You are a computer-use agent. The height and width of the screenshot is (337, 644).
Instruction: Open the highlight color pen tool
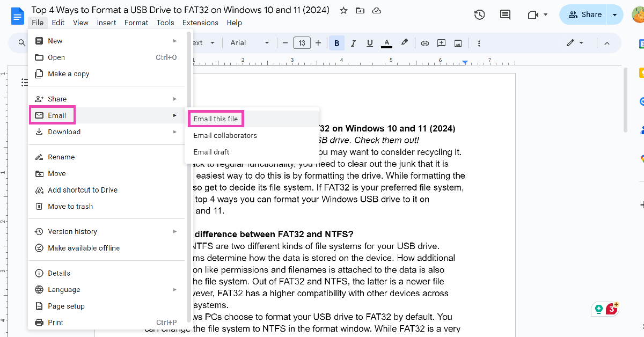point(405,43)
